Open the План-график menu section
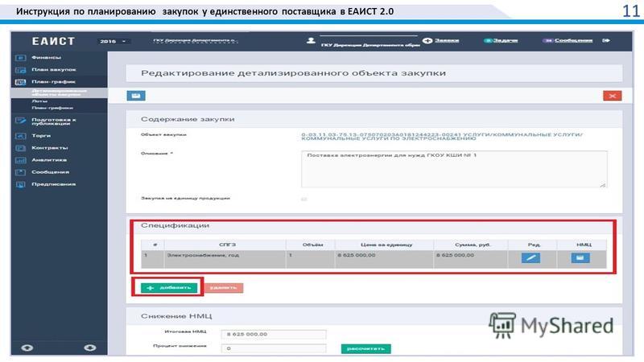Image resolution: width=644 pixels, height=362 pixels. (x=53, y=82)
